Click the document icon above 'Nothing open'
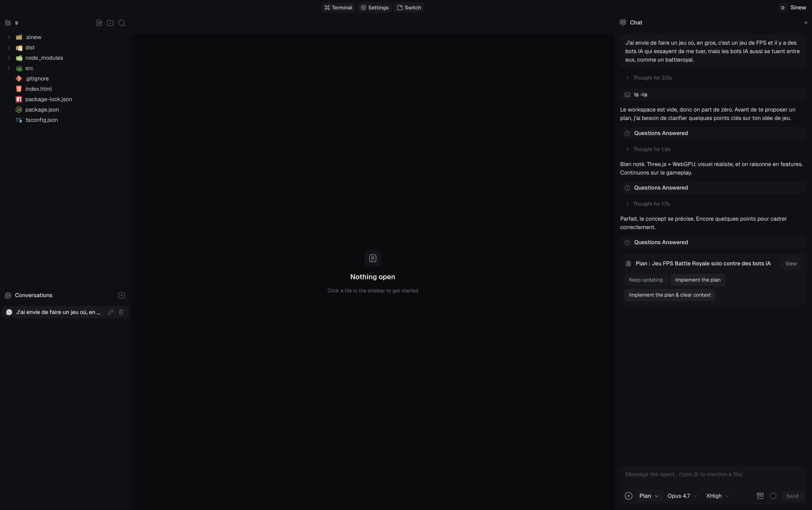The width and height of the screenshot is (812, 510). [x=373, y=258]
